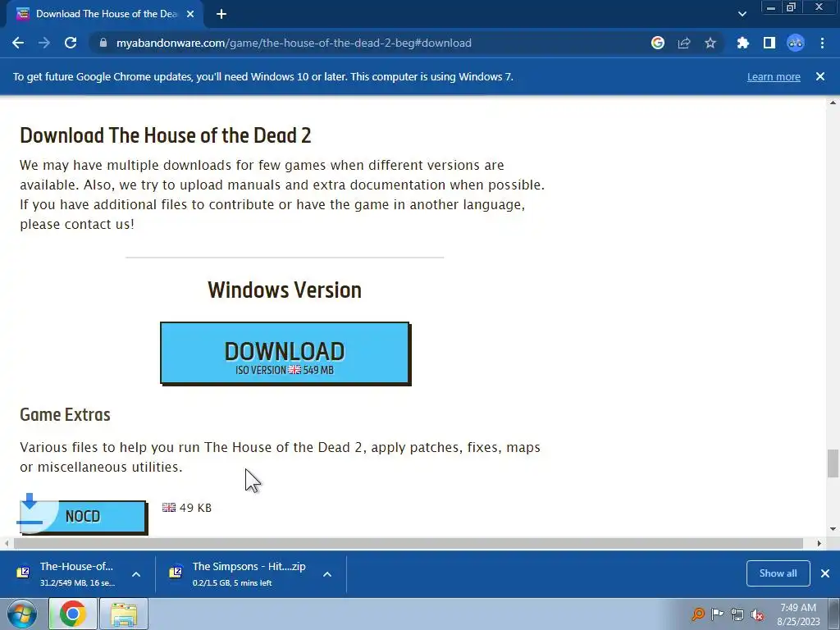The height and width of the screenshot is (630, 840).
Task: Open the network tray icon
Action: pyautogui.click(x=737, y=614)
